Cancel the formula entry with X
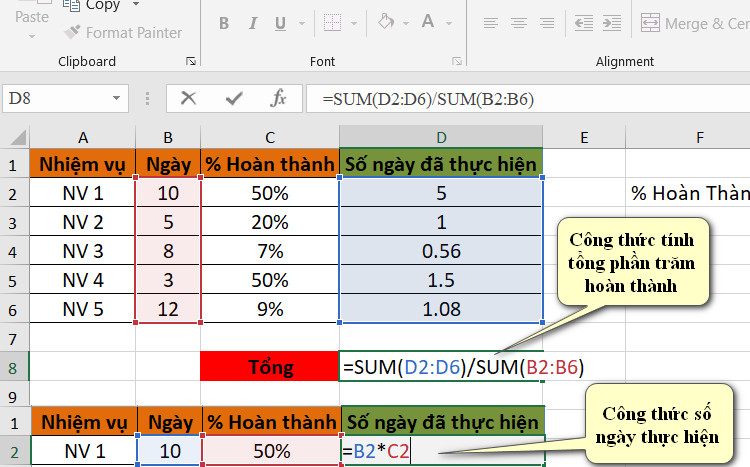Screen dimensions: 750x467 188,99
